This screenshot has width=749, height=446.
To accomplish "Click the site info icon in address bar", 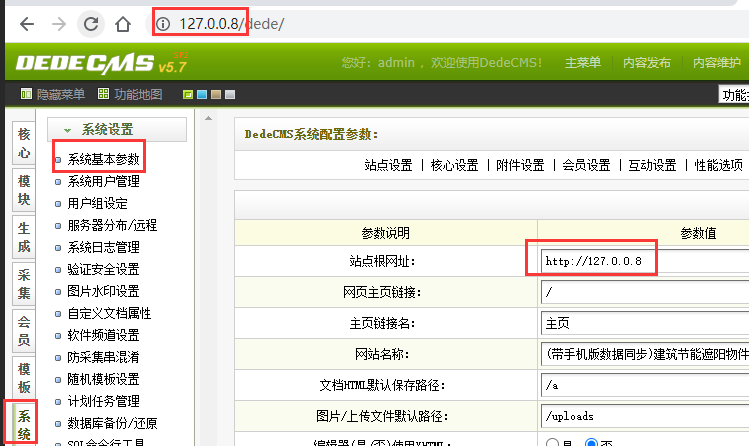I will (164, 24).
